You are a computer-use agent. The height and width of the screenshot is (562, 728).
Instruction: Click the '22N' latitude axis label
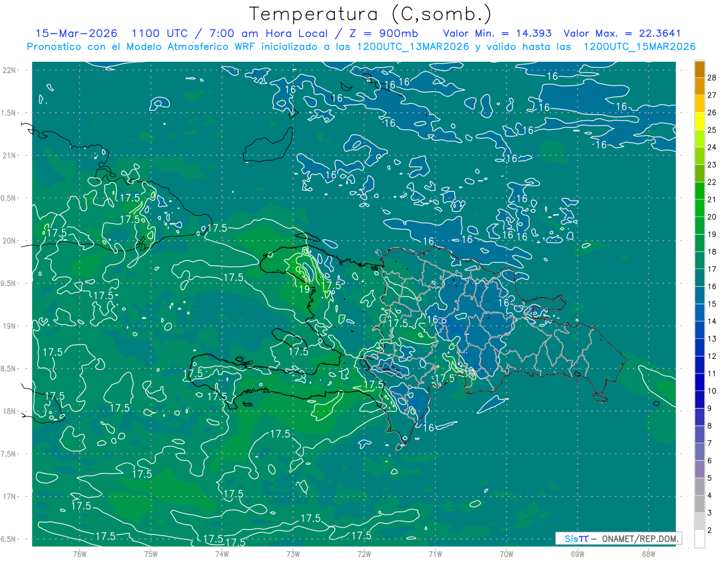click(x=9, y=70)
